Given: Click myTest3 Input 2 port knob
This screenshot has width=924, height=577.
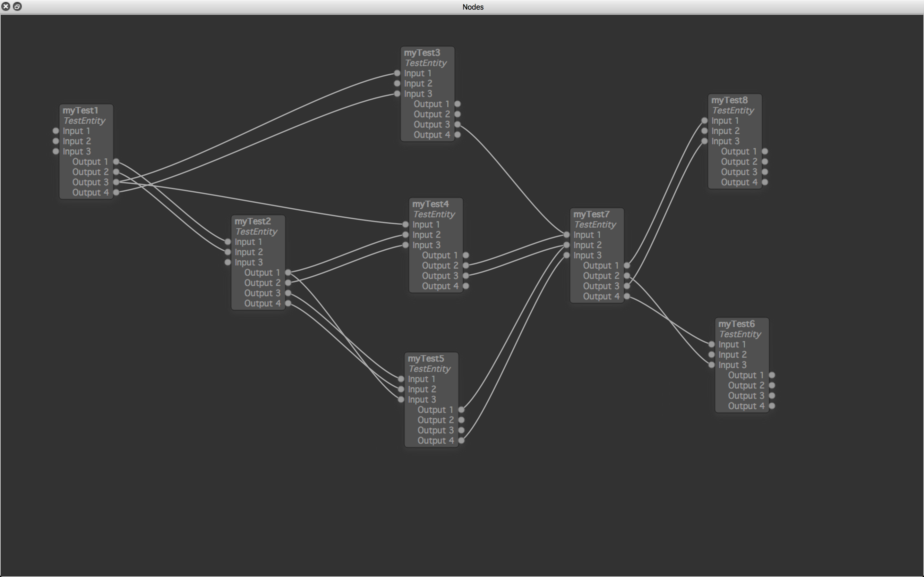Looking at the screenshot, I should click(397, 84).
